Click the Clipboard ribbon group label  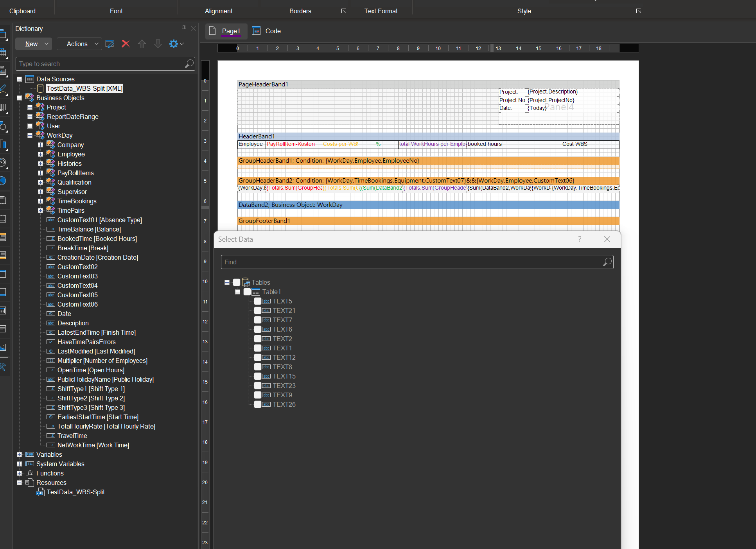pyautogui.click(x=22, y=11)
